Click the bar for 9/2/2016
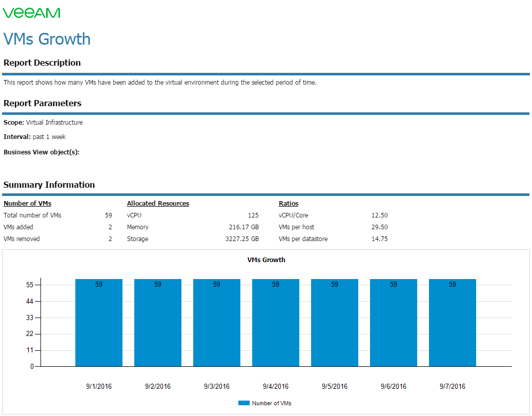 pos(158,323)
